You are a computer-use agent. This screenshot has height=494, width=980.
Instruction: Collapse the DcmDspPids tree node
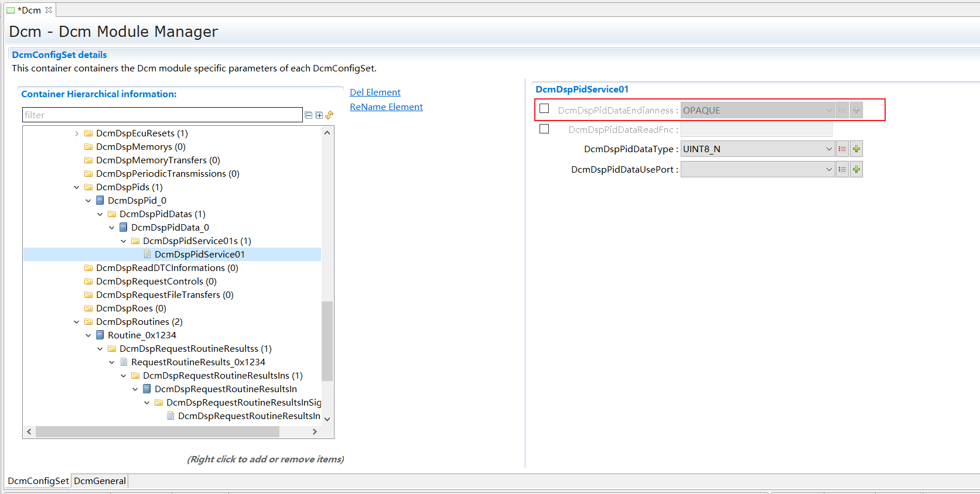(77, 187)
